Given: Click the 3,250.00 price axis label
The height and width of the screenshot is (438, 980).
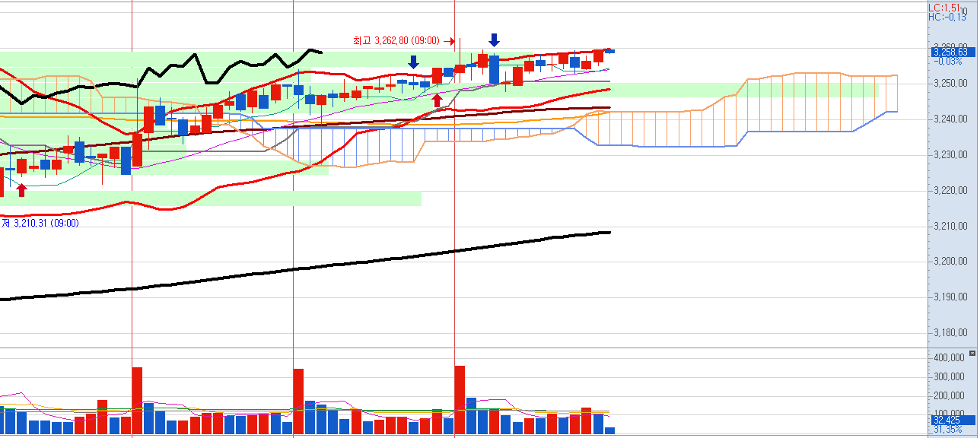Looking at the screenshot, I should pos(950,83).
